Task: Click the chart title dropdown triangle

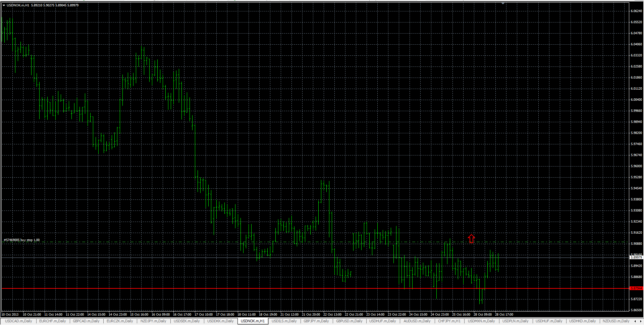Action: pyautogui.click(x=4, y=5)
